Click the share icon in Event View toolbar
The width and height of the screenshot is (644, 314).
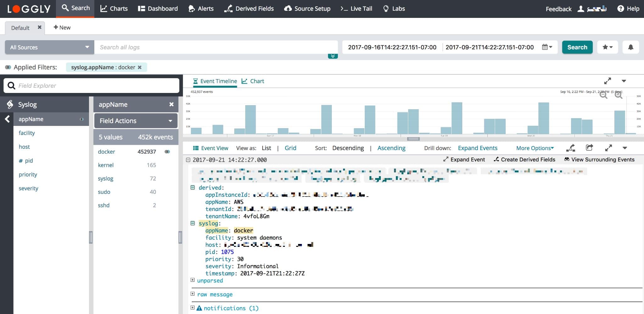pos(589,148)
